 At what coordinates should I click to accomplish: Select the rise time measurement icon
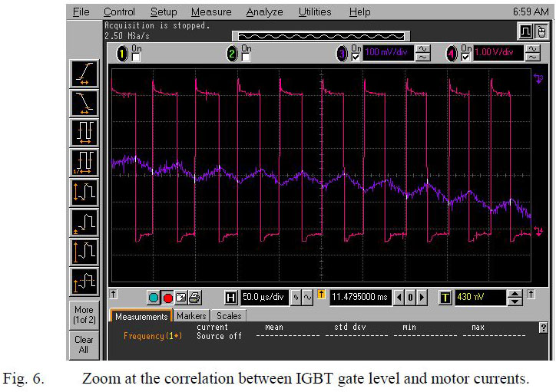[84, 74]
